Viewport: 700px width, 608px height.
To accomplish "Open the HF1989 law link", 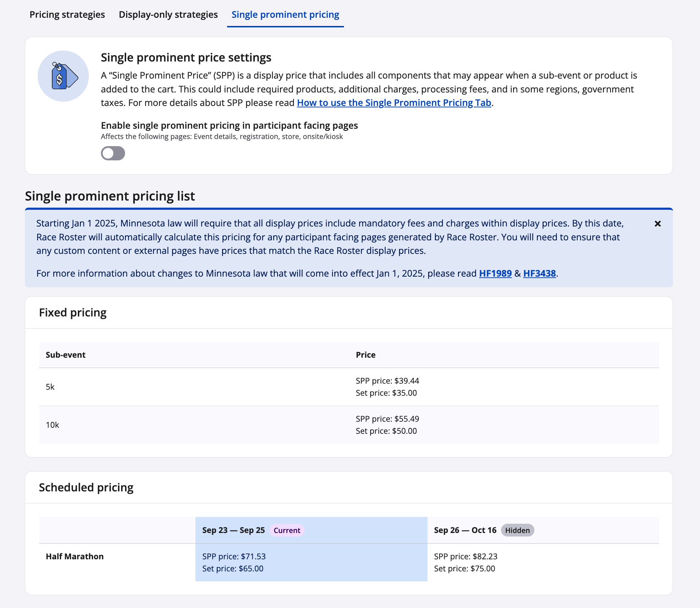I will [x=495, y=273].
